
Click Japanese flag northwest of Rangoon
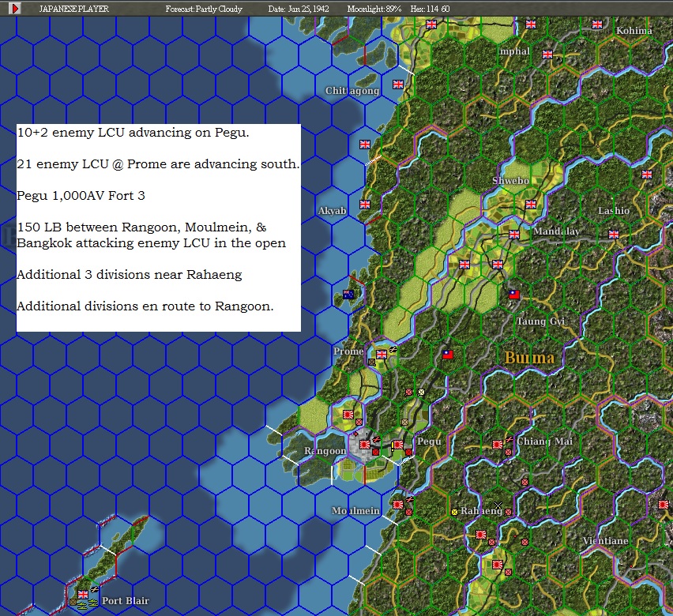(348, 415)
